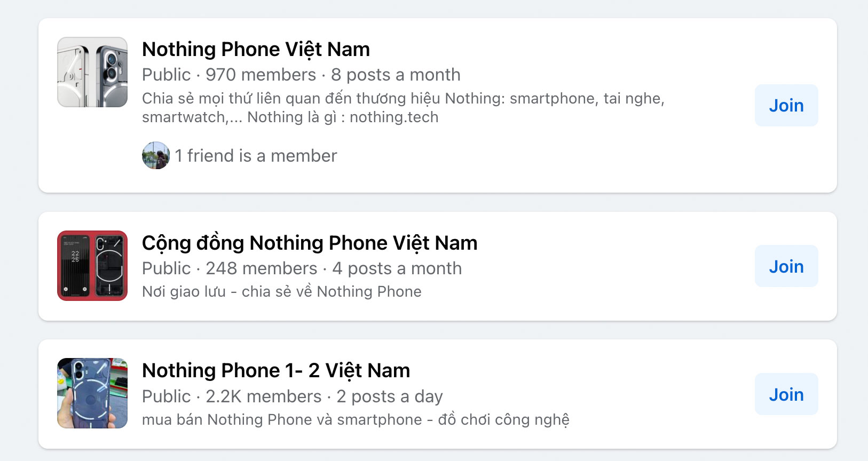Open the Nothing Phone Việt Nam title link
The image size is (868, 461).
point(256,49)
